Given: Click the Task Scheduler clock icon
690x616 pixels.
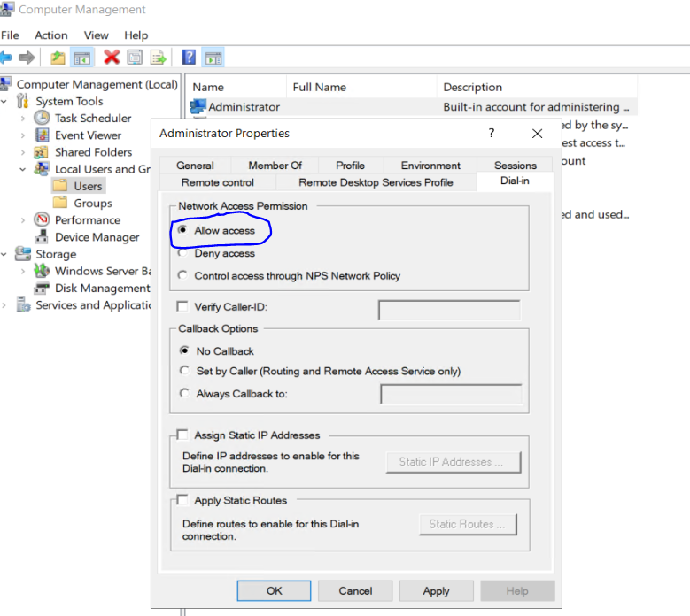Looking at the screenshot, I should [x=42, y=118].
